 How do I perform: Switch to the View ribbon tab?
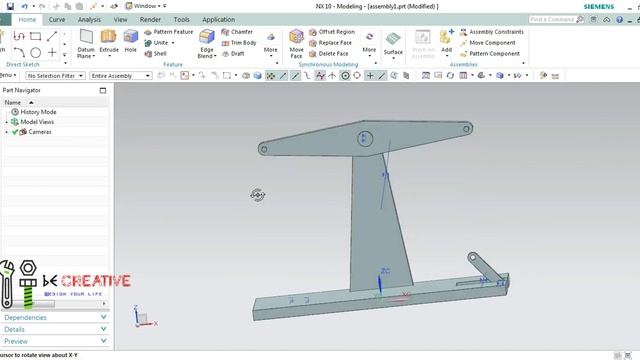pos(120,20)
